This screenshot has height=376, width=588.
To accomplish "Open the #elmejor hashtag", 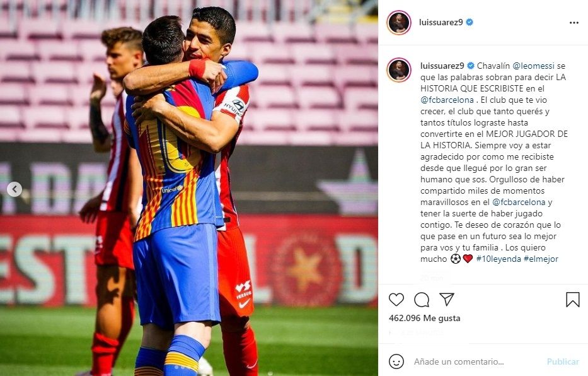I will coord(541,259).
